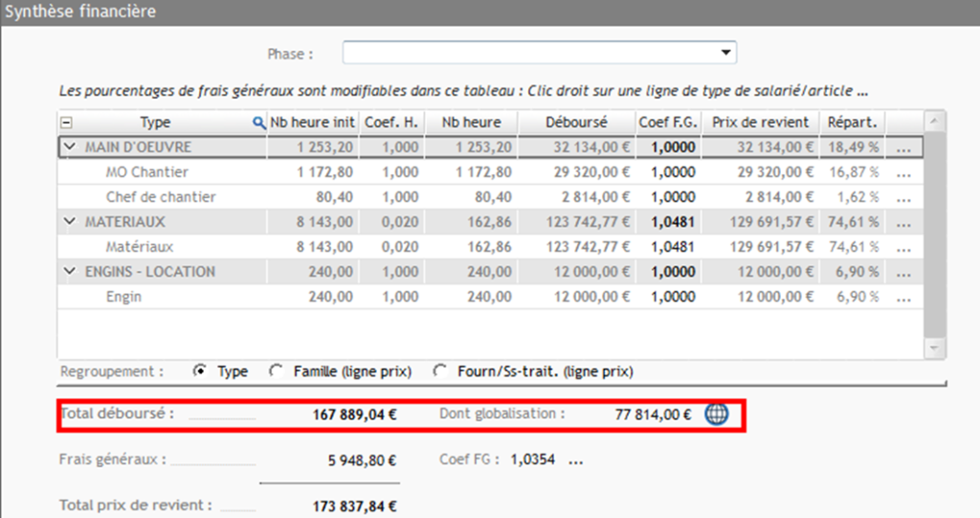This screenshot has width=980, height=518.
Task: Collapse the MAIN D'OEUVRE group
Action: [x=70, y=147]
